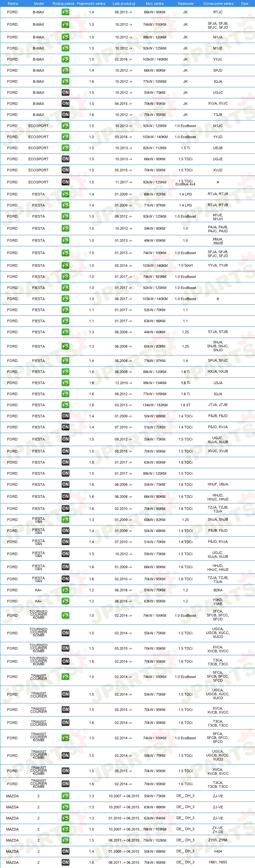Click petrol icon in FIESTA 48kW / 65KM row

click(66, 240)
